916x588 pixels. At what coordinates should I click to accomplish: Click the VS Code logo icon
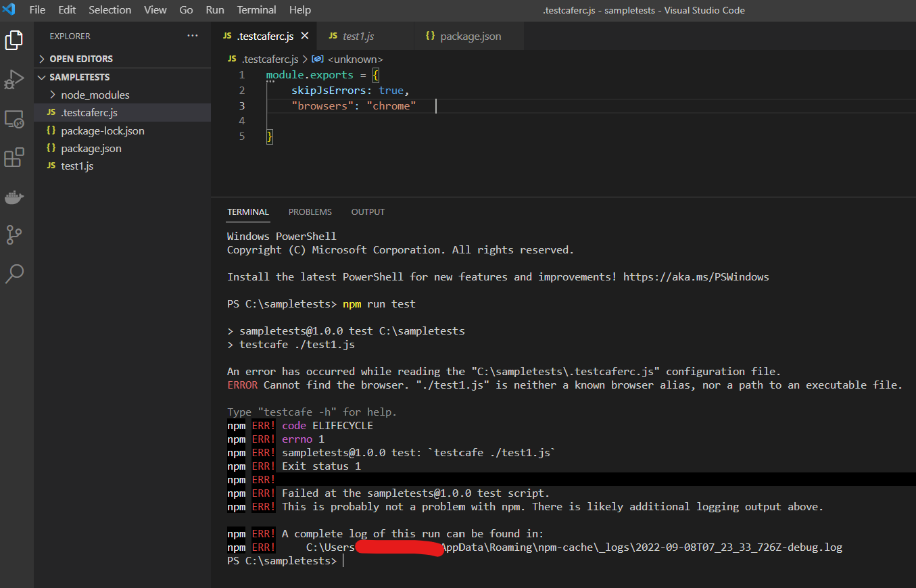coord(9,9)
